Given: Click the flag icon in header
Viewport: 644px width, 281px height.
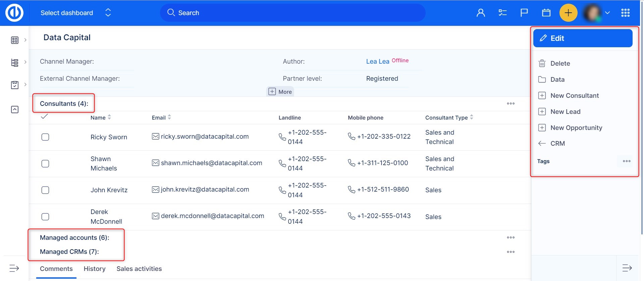Looking at the screenshot, I should pyautogui.click(x=524, y=13).
